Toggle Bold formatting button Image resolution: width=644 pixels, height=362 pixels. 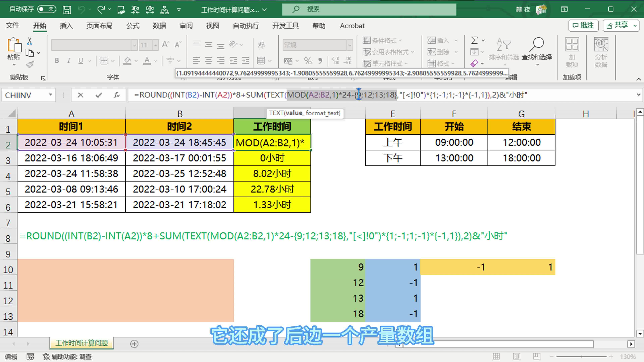pyautogui.click(x=57, y=61)
